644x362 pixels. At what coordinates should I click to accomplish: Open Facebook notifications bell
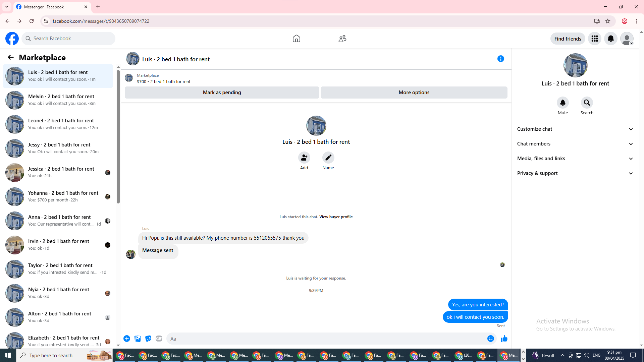[610, 39]
